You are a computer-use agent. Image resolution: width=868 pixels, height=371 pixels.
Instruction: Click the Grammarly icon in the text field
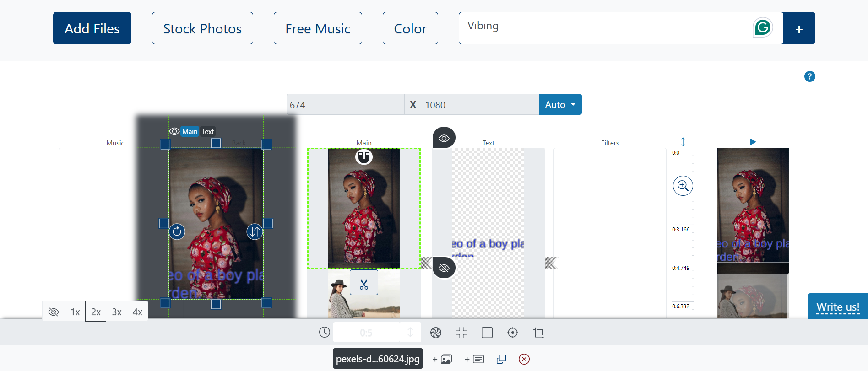(763, 27)
